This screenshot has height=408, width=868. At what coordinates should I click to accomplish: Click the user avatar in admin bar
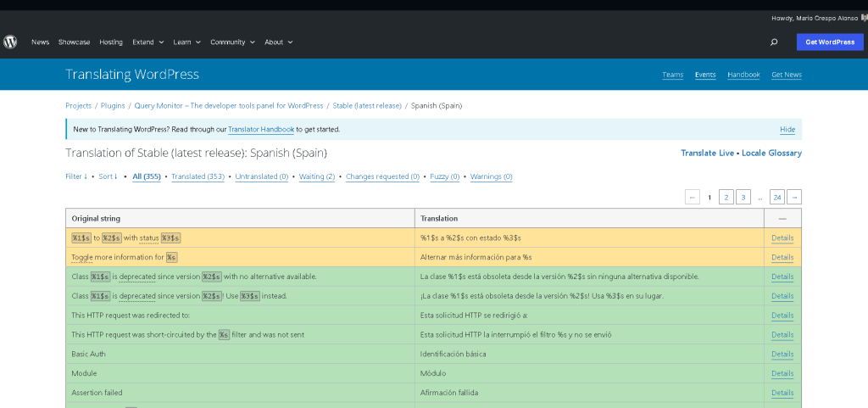click(x=862, y=18)
